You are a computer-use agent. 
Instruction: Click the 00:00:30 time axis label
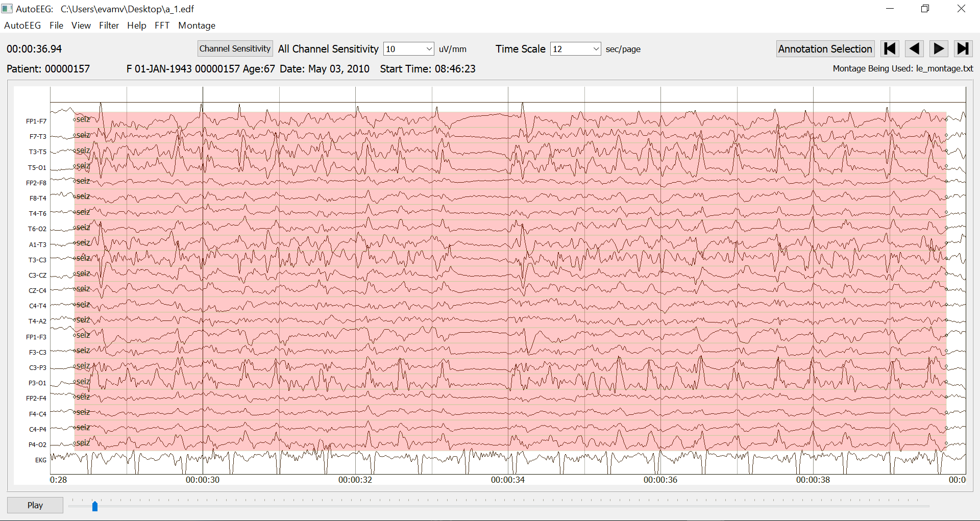click(x=203, y=480)
